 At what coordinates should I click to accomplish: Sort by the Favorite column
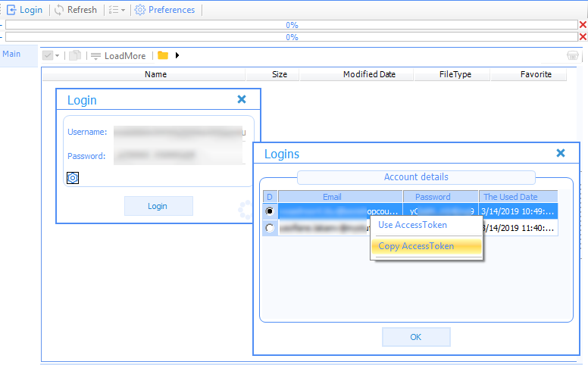pyautogui.click(x=528, y=74)
